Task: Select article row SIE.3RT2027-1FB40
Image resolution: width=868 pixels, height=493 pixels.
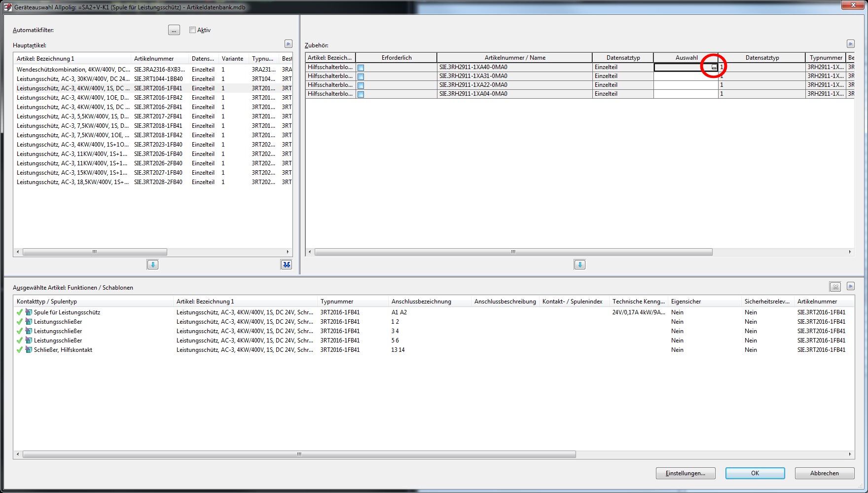Action: coord(153,173)
